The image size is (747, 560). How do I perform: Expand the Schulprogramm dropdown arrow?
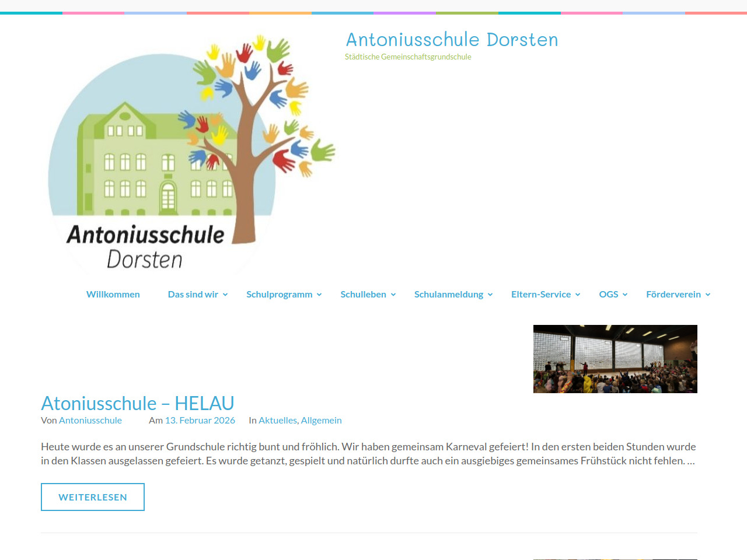[x=319, y=295]
